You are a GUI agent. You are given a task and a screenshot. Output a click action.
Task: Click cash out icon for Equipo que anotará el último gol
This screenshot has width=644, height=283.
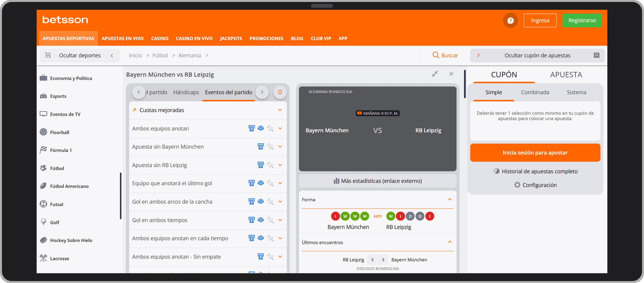[x=251, y=183]
